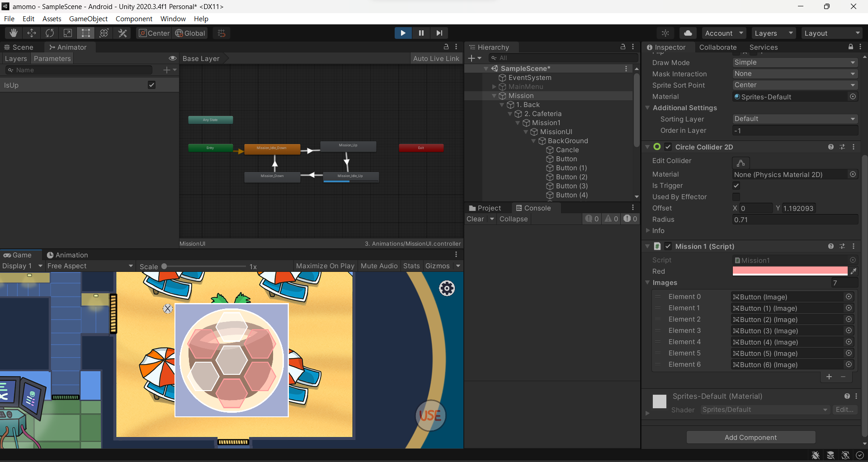Switch to Animation tab
This screenshot has height=462, width=868.
[67, 255]
